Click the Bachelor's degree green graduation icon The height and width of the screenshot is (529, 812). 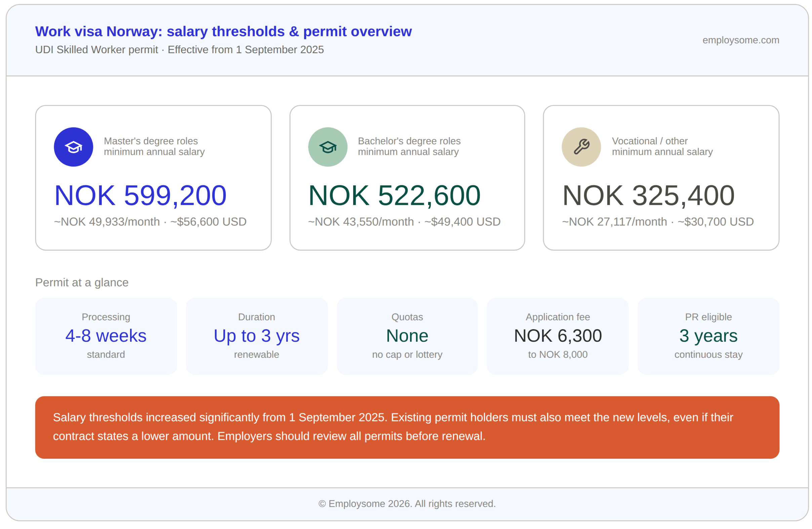coord(328,146)
